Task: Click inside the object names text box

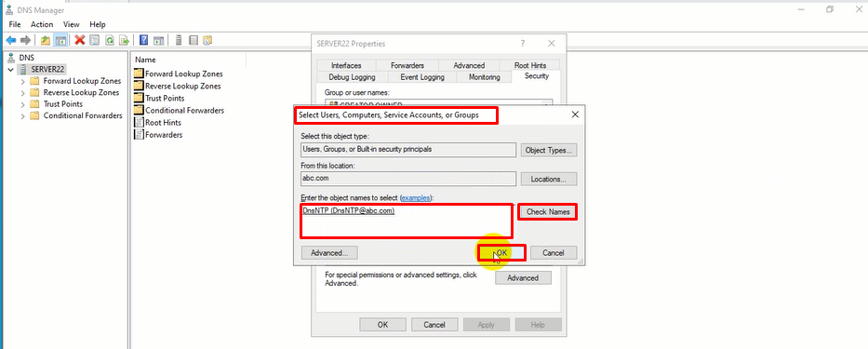Action: pos(407,221)
